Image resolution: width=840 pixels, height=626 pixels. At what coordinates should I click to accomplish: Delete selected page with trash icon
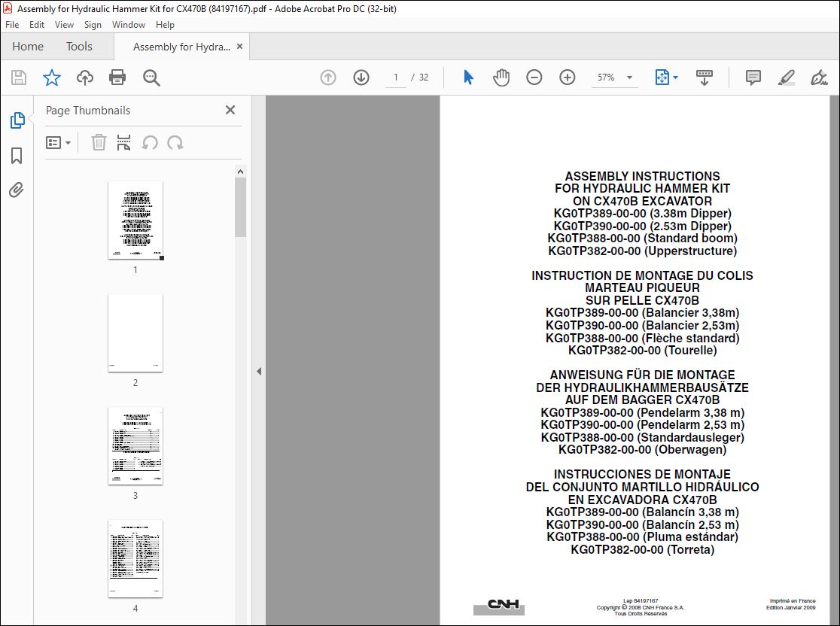click(99, 142)
